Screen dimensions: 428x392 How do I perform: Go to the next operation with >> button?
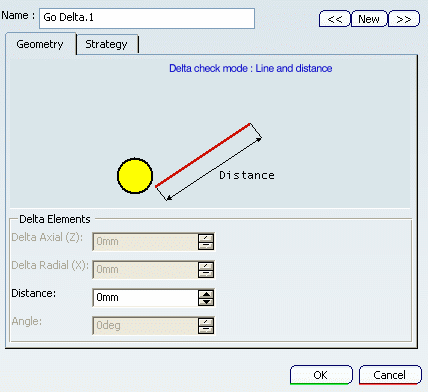pos(404,19)
